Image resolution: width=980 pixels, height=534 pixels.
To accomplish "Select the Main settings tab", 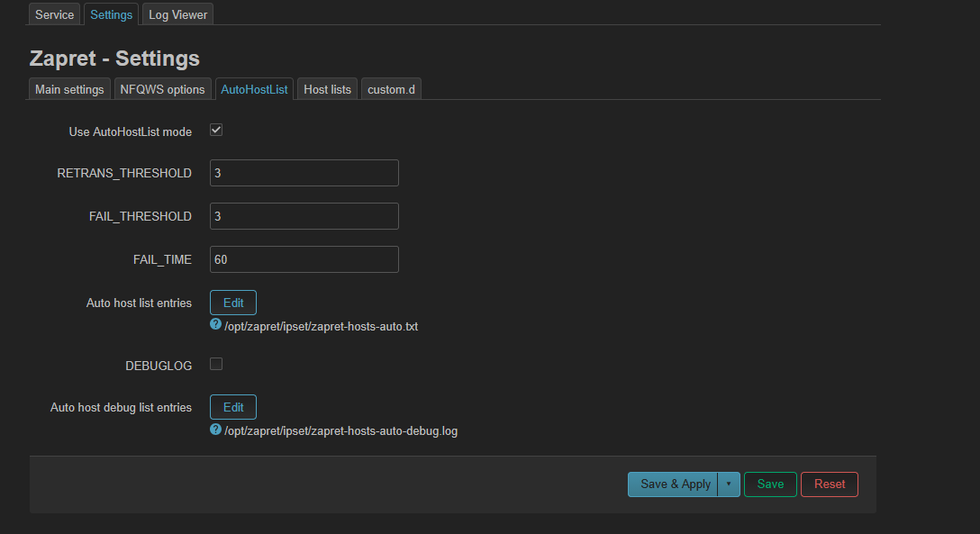I will [x=69, y=89].
